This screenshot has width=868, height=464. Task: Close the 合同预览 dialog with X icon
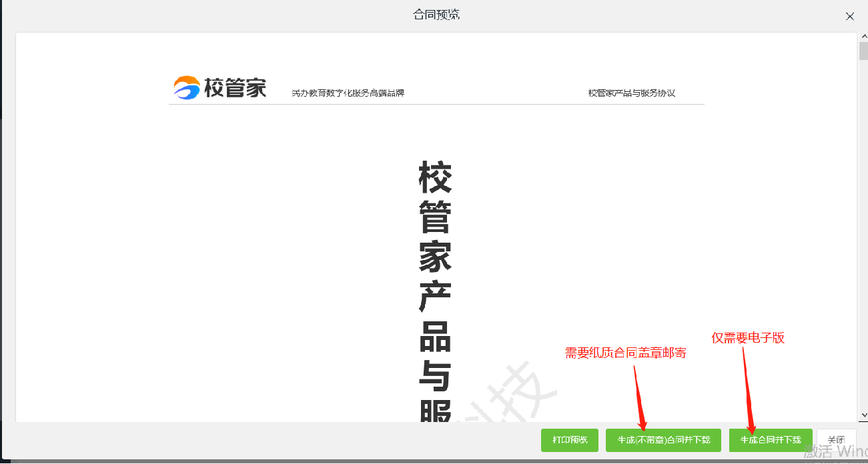point(850,17)
